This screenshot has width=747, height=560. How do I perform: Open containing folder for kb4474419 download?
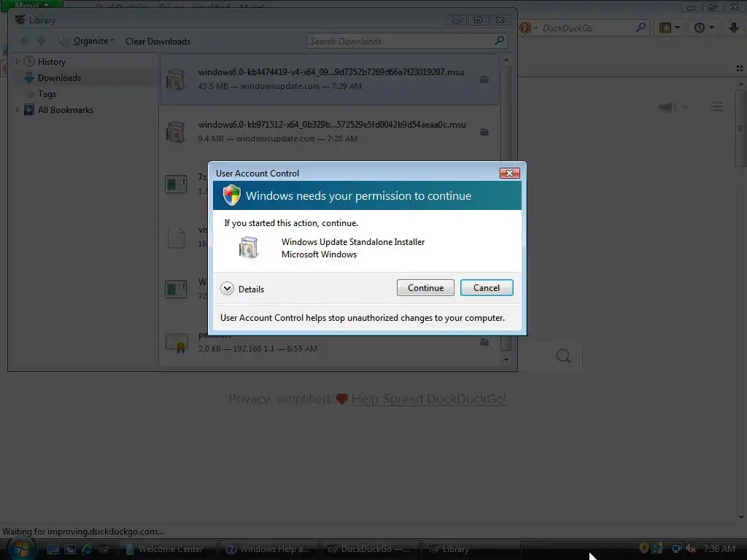click(x=484, y=79)
